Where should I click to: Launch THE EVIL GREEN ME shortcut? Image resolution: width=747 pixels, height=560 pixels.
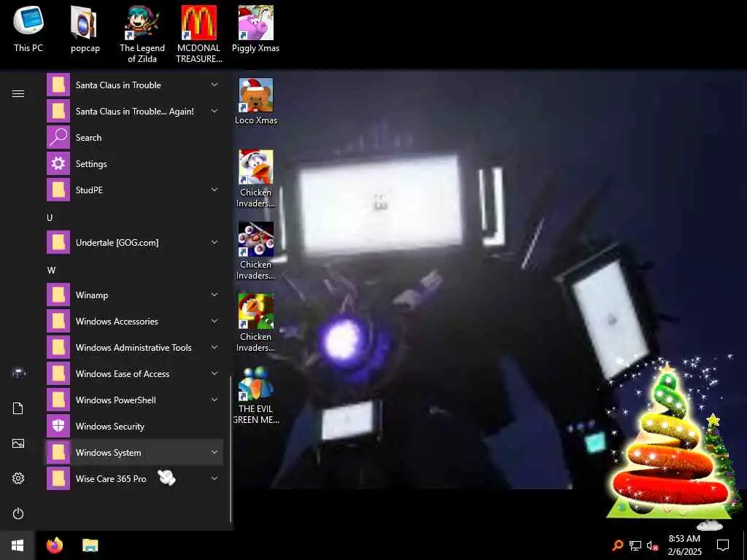pos(256,395)
